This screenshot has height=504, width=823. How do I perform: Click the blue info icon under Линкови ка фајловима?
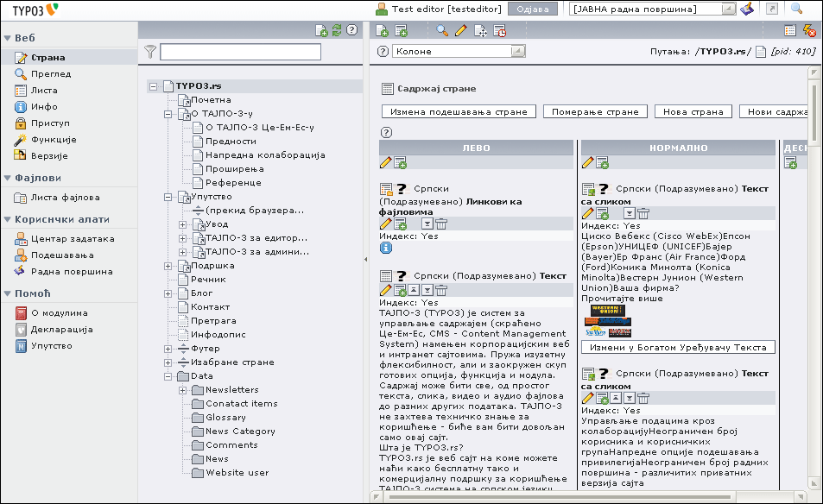tap(386, 248)
